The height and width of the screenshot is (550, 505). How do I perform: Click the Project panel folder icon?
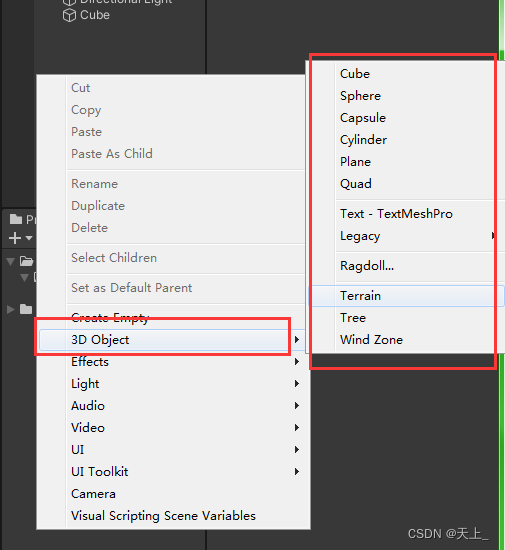16,219
